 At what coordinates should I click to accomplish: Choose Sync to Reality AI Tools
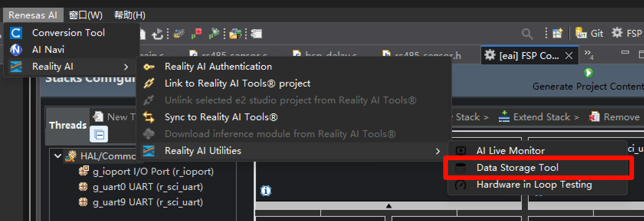[221, 117]
